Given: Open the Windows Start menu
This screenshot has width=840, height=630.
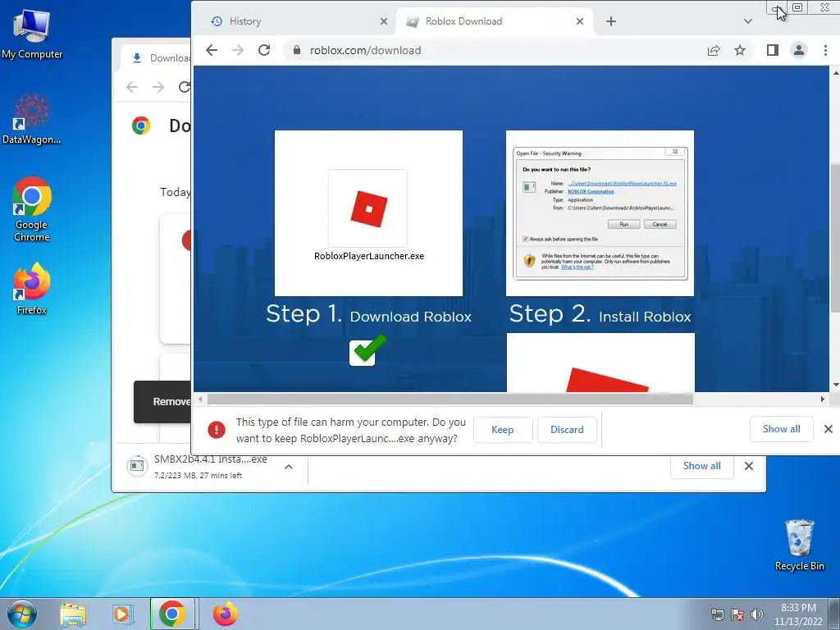Looking at the screenshot, I should click(22, 614).
